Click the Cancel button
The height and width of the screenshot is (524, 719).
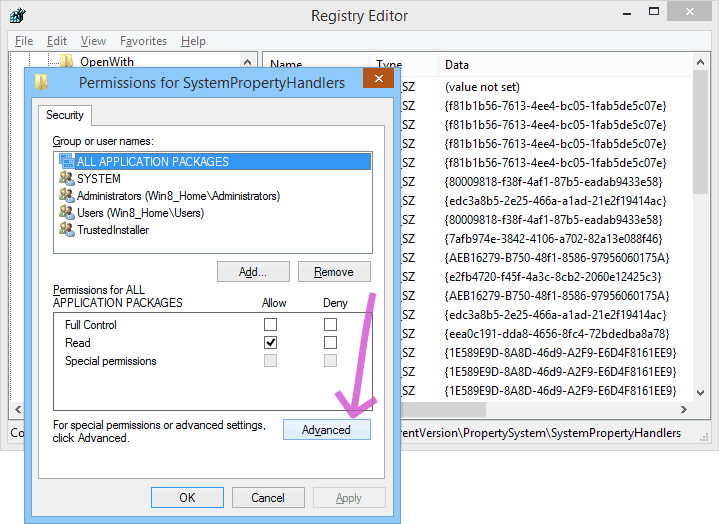268,497
